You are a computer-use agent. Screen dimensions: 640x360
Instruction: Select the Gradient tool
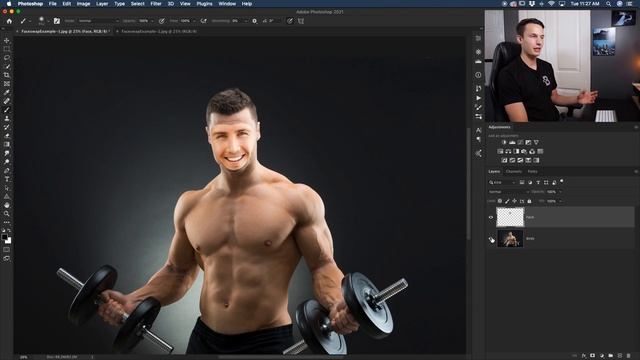(x=7, y=144)
